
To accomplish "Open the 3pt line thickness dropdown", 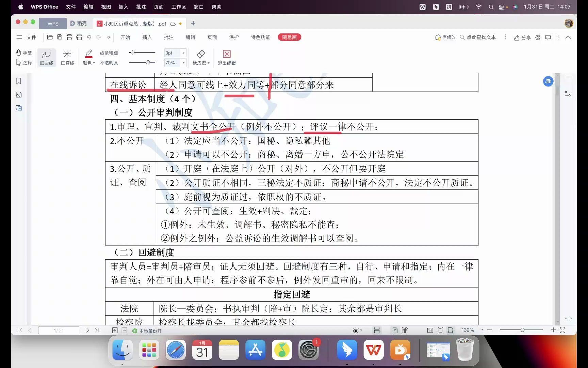I will tap(184, 53).
